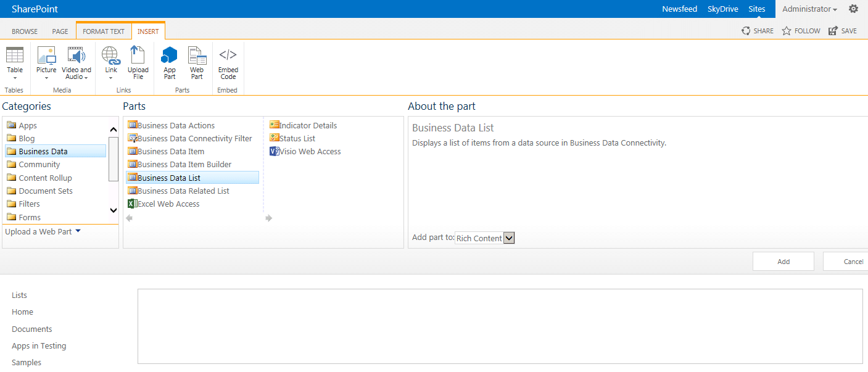This screenshot has width=868, height=372.
Task: Highlight the Business Data List part
Action: click(192, 178)
